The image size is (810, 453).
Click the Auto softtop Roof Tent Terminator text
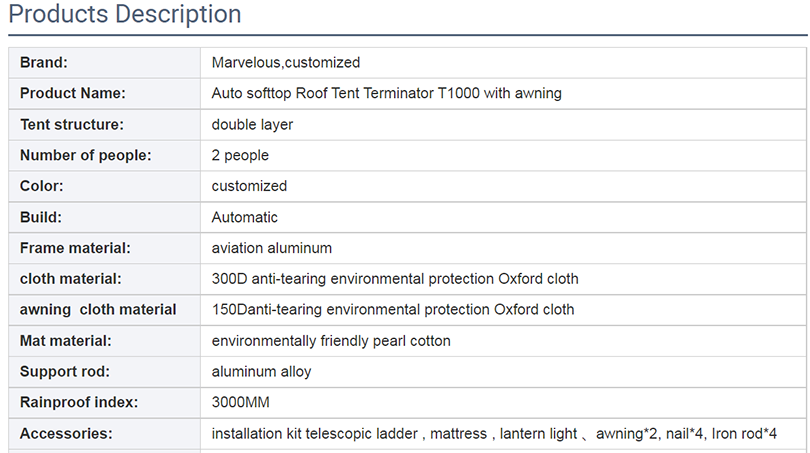pos(386,93)
